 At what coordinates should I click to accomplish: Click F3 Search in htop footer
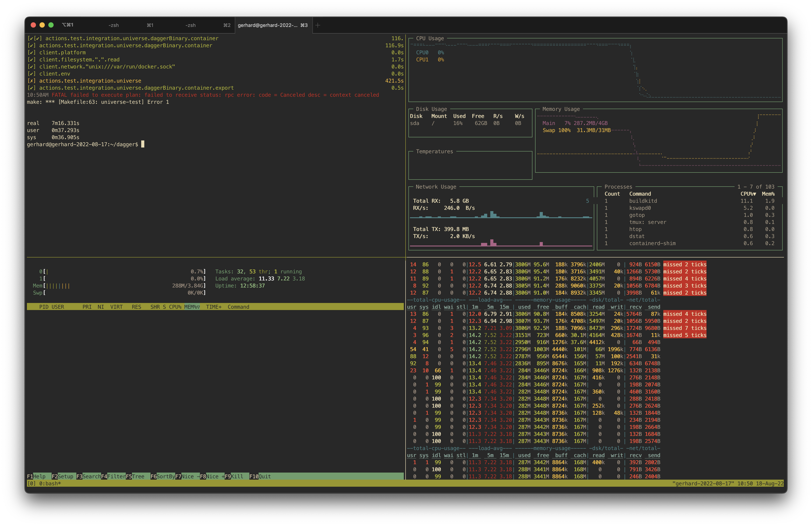point(89,476)
